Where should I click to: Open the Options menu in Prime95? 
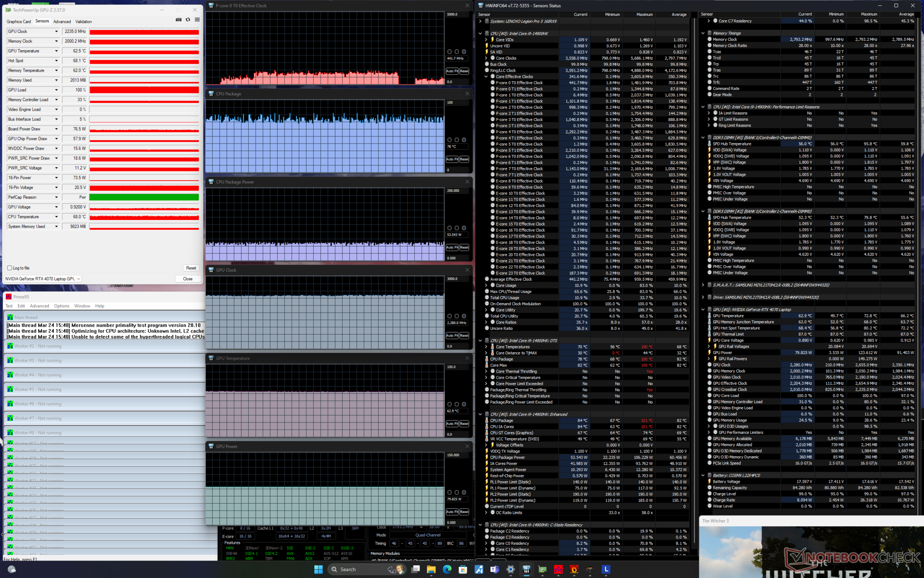tap(62, 306)
